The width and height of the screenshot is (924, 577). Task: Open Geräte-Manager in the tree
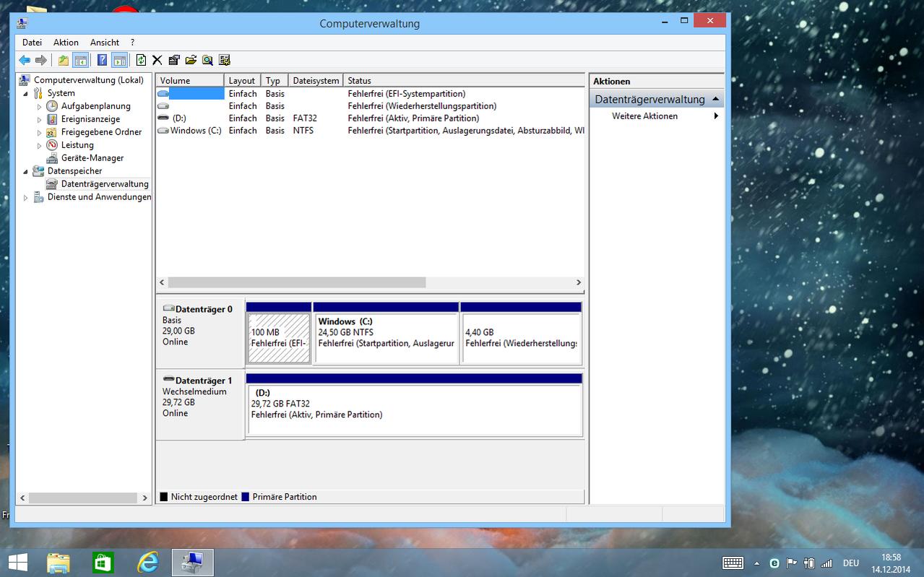click(92, 158)
